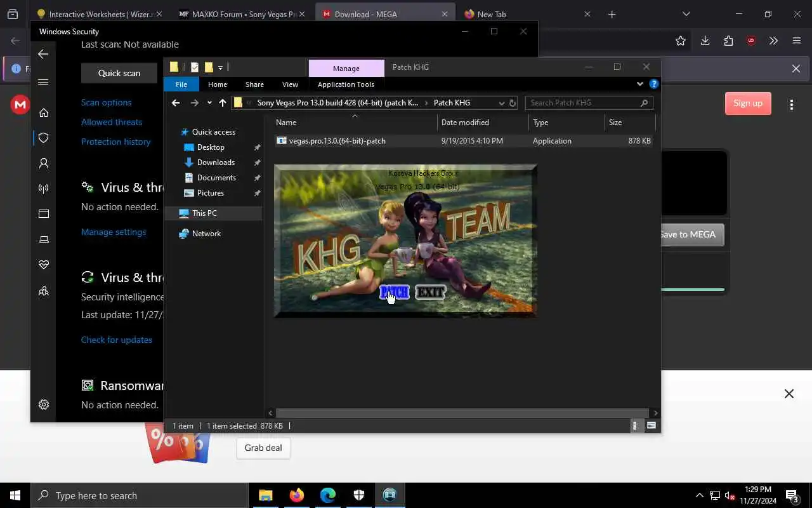Image resolution: width=812 pixels, height=508 pixels.
Task: Click the Explorer Forward arrow
Action: coord(195,103)
